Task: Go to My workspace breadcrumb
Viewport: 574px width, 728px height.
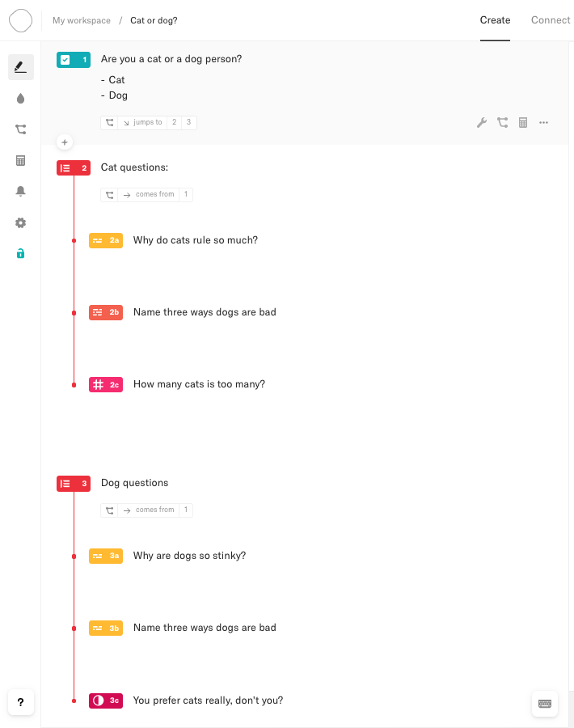Action: click(82, 20)
